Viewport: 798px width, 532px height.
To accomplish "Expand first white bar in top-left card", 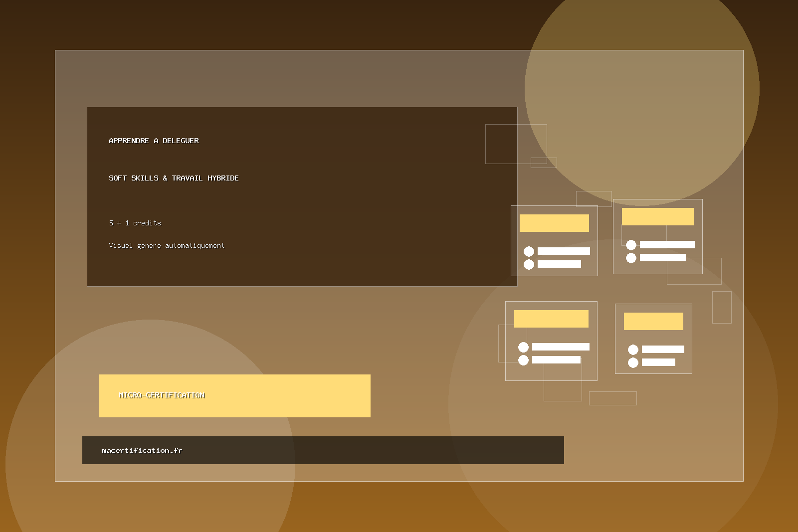I will click(x=564, y=251).
